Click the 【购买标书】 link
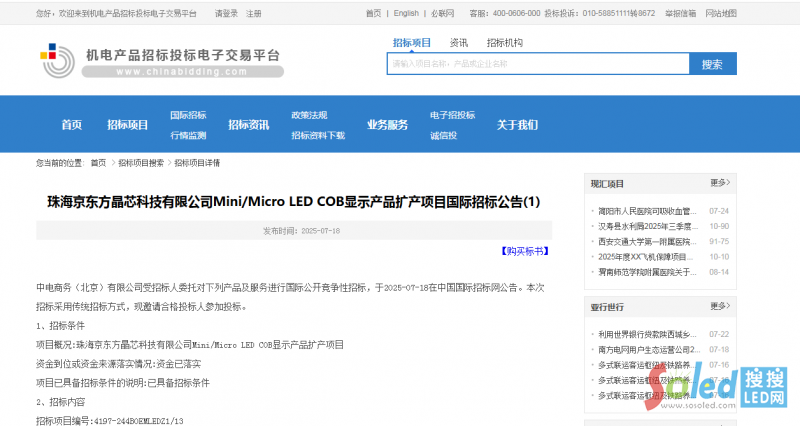The width and height of the screenshot is (800, 426). click(524, 252)
